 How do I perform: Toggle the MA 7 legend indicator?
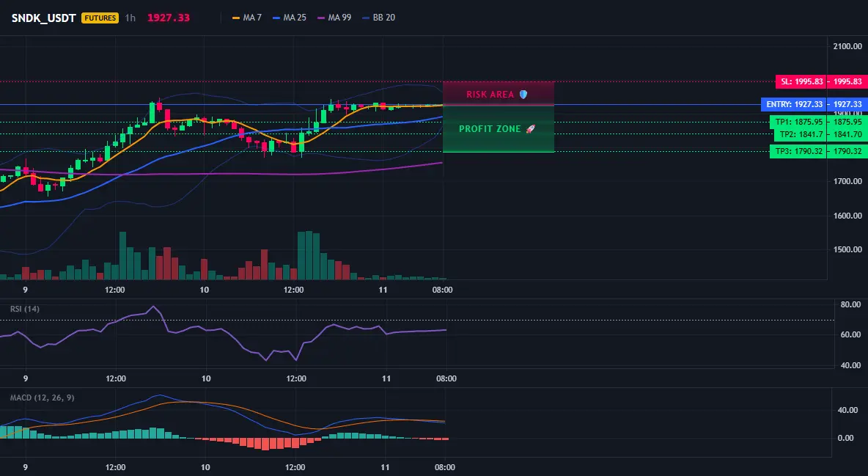click(247, 18)
